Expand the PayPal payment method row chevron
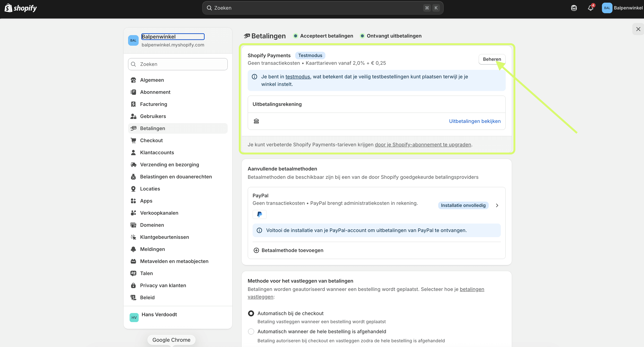Image resolution: width=644 pixels, height=347 pixels. [x=497, y=205]
